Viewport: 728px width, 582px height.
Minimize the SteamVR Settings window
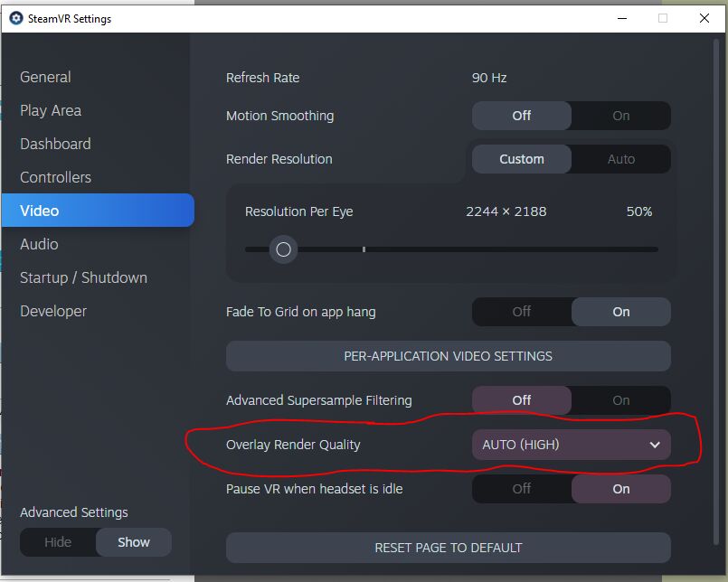622,19
